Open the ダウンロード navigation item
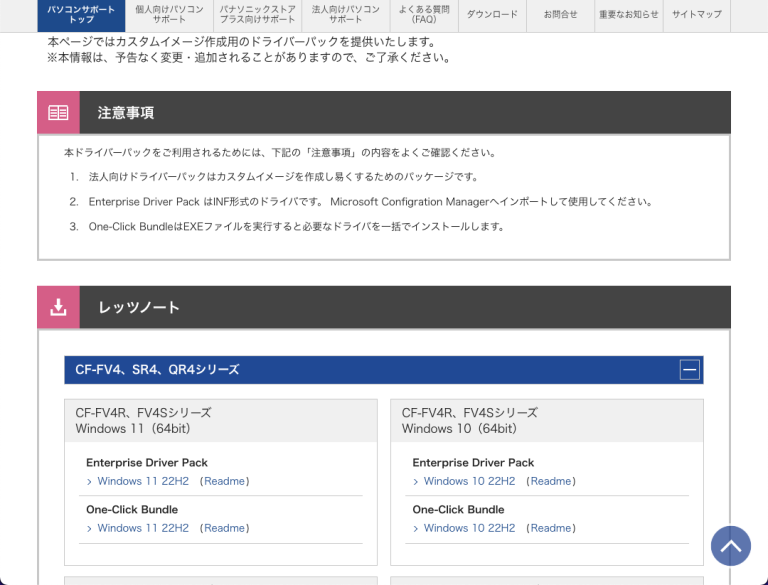The width and height of the screenshot is (768, 585). 492,15
